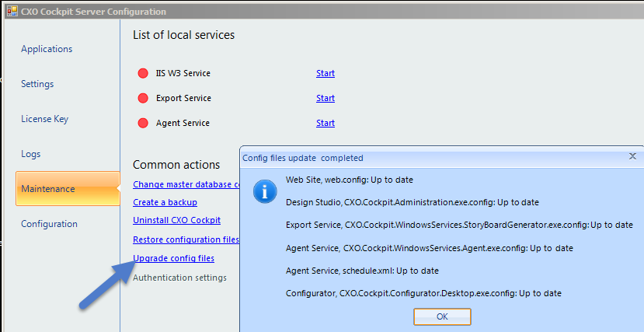Open the Applications section in sidebar
This screenshot has width=644, height=332.
click(47, 49)
